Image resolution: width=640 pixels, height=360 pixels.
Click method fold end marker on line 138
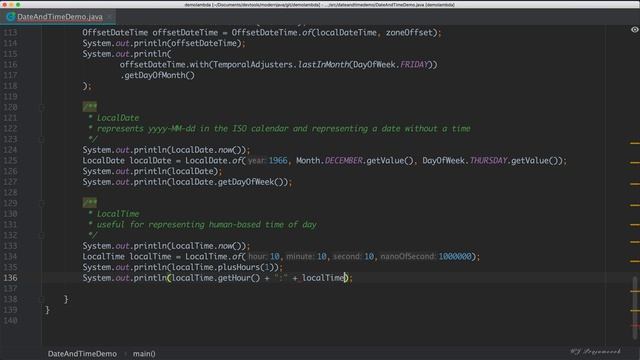42,299
